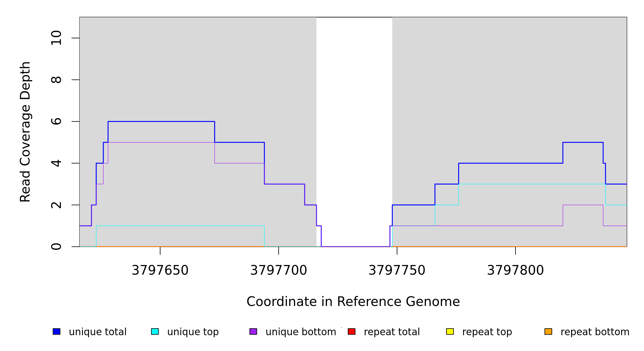The image size is (644, 351).
Task: Select the "Coordinate in Reference Genome" axis title
Action: tap(353, 302)
